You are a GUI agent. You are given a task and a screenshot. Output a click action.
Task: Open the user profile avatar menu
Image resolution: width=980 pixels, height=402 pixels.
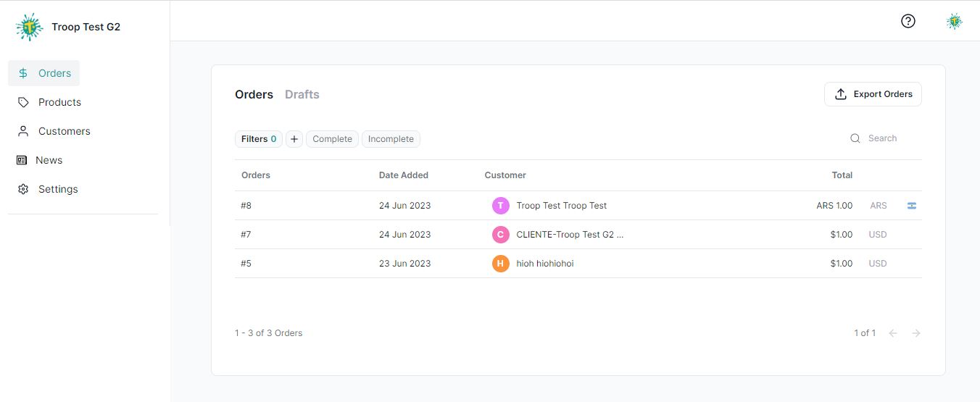tap(955, 21)
